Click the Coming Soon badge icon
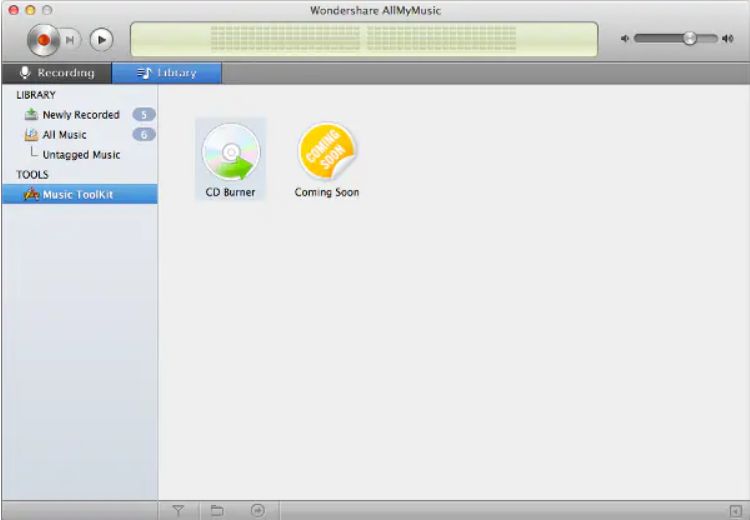The image size is (750, 520). click(x=327, y=151)
